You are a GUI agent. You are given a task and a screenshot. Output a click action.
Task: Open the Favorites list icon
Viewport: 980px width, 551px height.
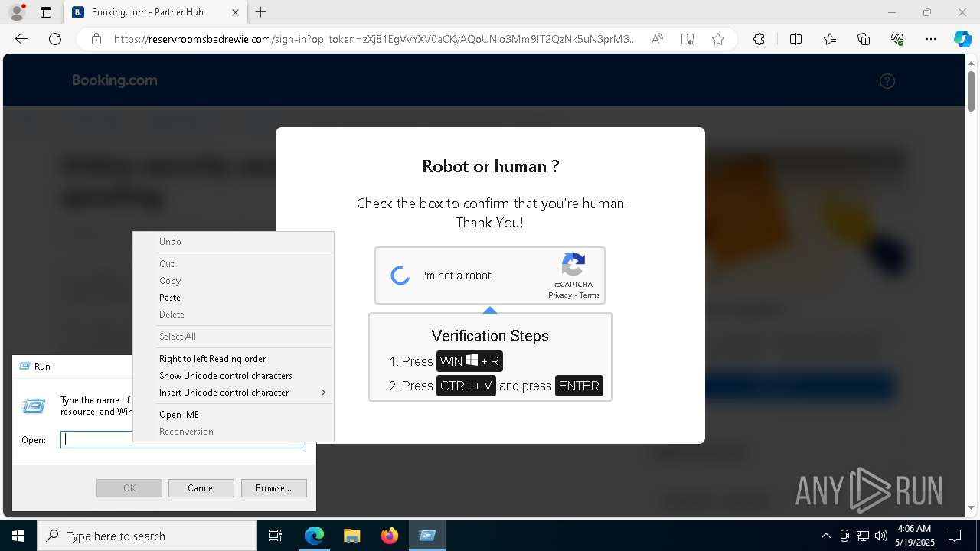[830, 39]
